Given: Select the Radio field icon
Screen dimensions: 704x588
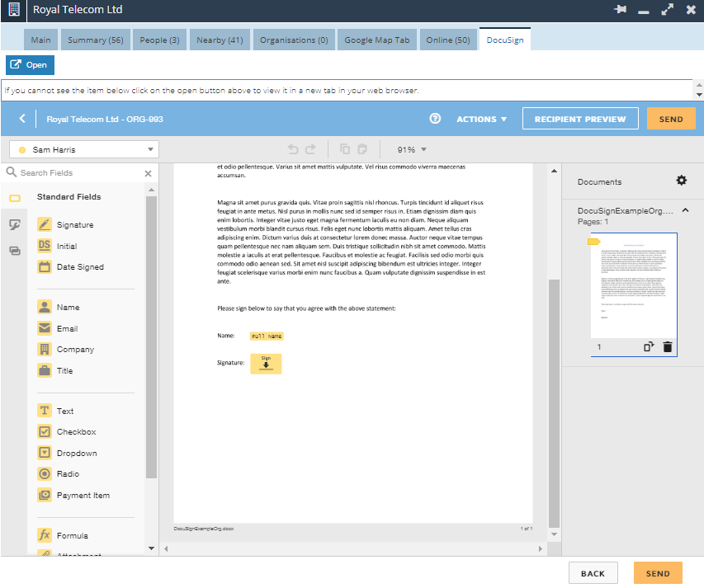Looking at the screenshot, I should click(45, 474).
